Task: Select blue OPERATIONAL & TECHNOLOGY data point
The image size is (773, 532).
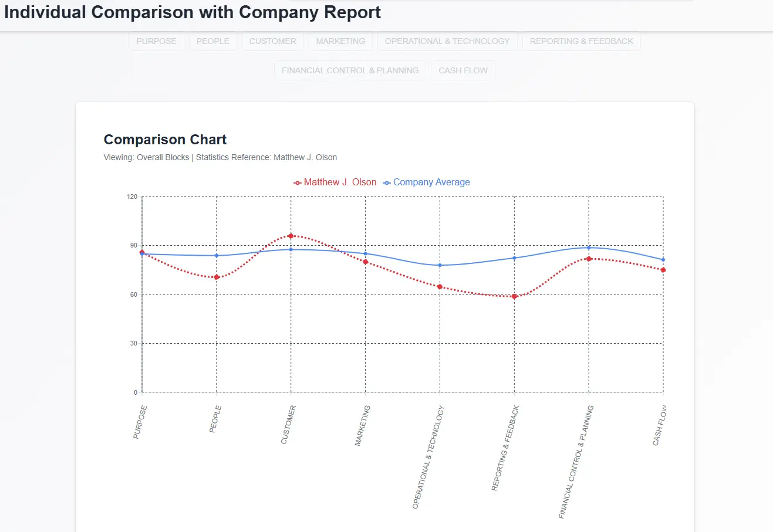Action: pyautogui.click(x=440, y=265)
